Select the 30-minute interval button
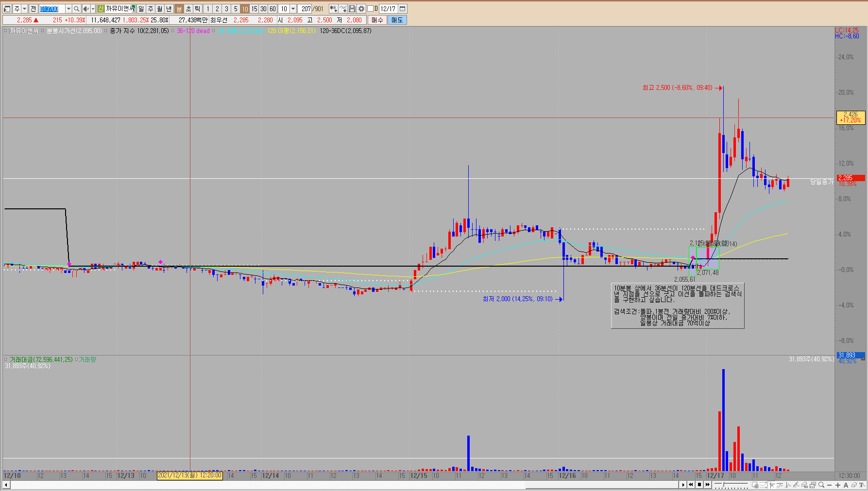This screenshot has width=868, height=491. (x=263, y=9)
